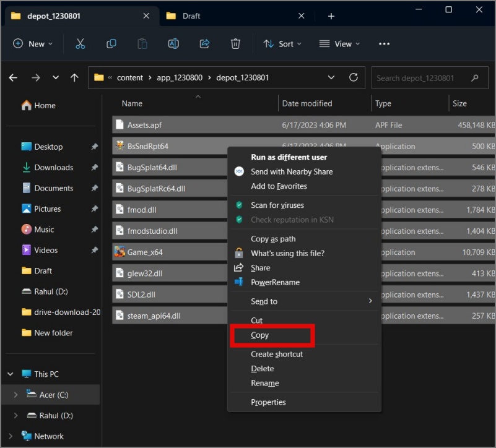Expand recent locations dropdown chevron
The height and width of the screenshot is (448, 496).
coord(56,77)
